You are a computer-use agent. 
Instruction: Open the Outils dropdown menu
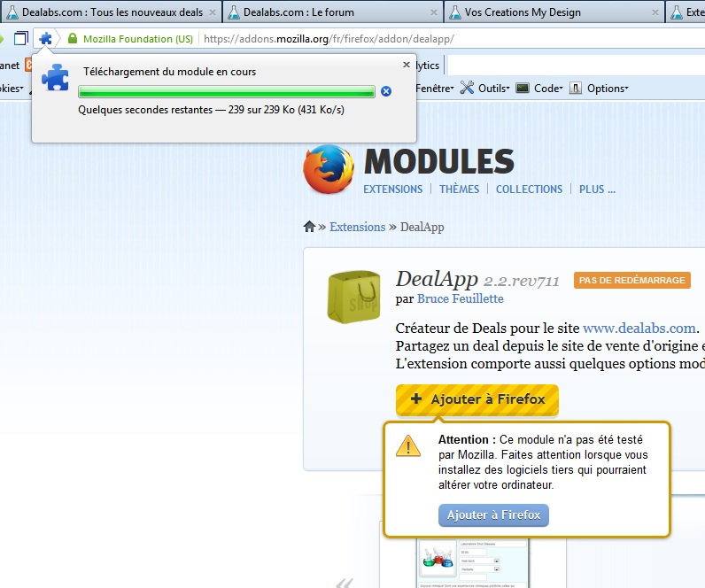(x=493, y=88)
